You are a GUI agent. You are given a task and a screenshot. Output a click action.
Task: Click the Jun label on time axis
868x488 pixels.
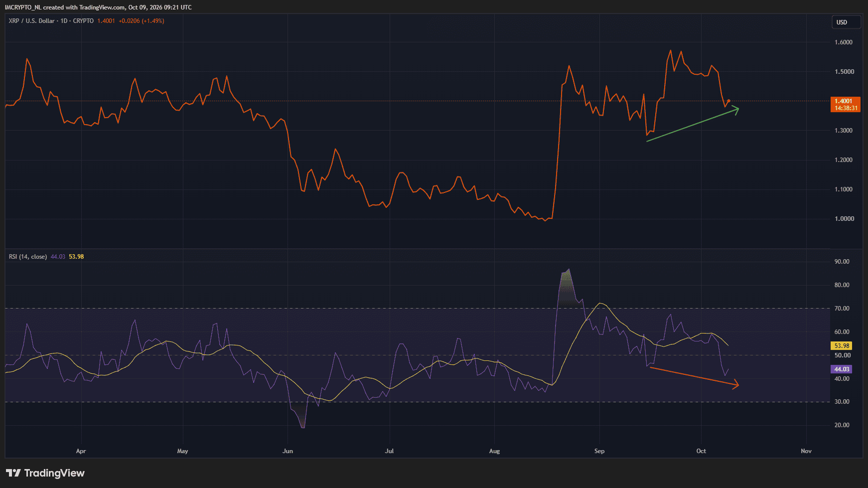pos(288,451)
